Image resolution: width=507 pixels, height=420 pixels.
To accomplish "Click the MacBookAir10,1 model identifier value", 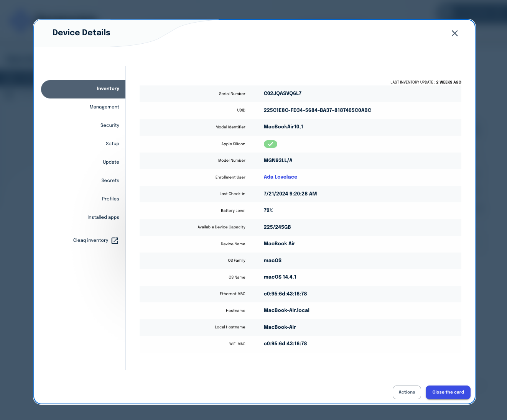I will click(283, 127).
